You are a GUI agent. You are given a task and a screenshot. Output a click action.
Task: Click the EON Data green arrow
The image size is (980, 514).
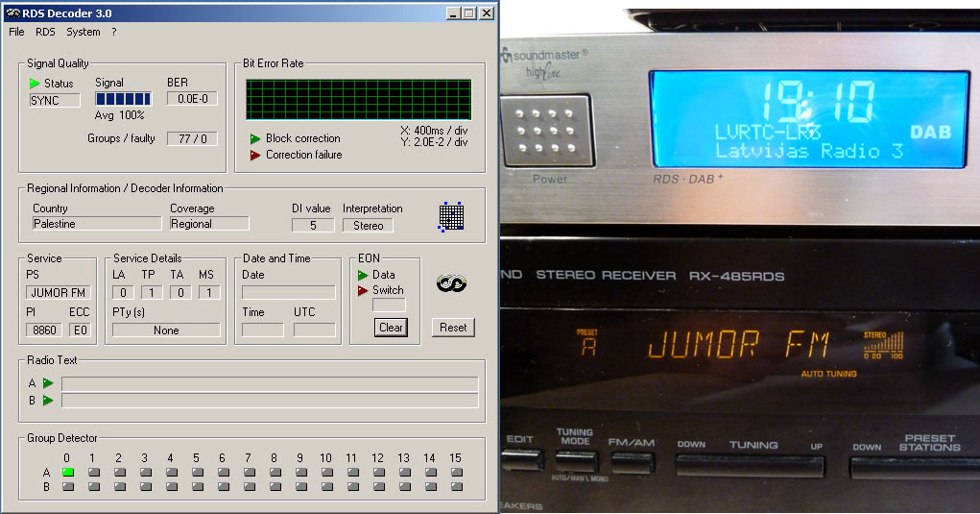363,275
